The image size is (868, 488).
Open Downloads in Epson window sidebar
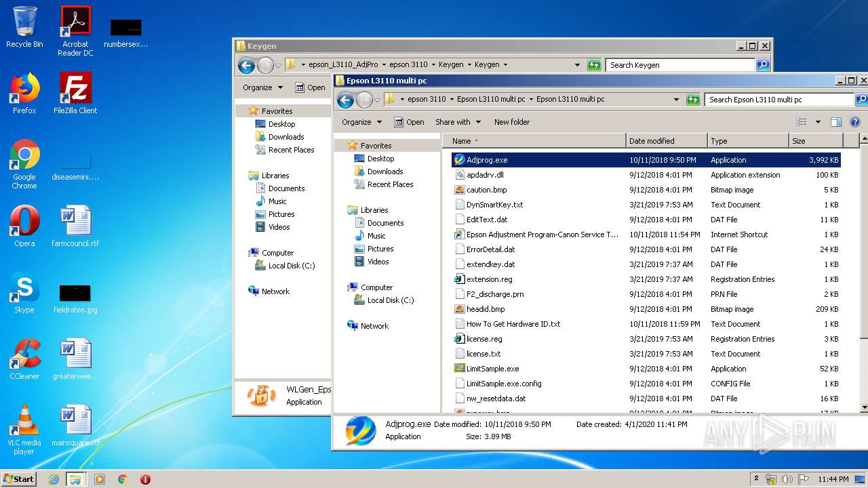pos(378,171)
